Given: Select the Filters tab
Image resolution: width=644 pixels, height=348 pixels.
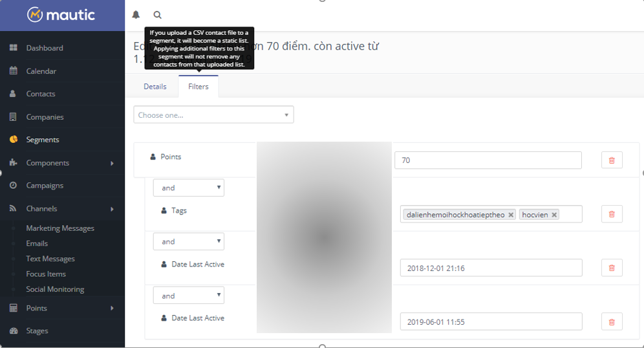Looking at the screenshot, I should (x=199, y=87).
